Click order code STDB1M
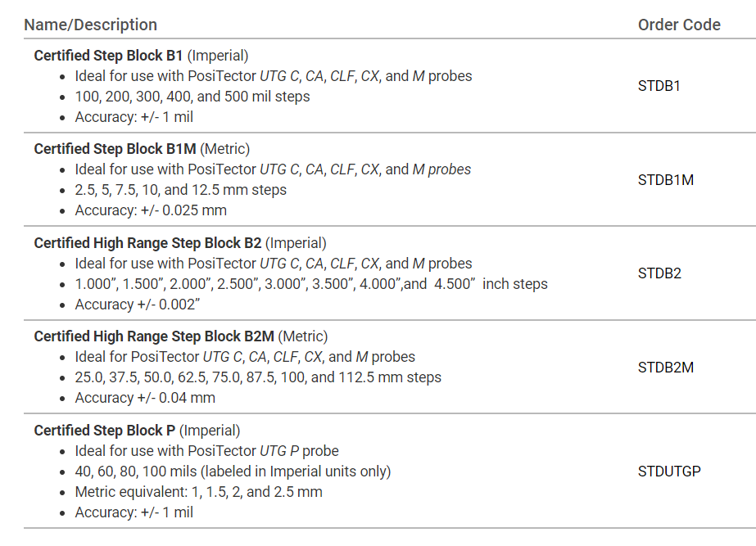Viewport: 756px width, 546px height. point(665,180)
